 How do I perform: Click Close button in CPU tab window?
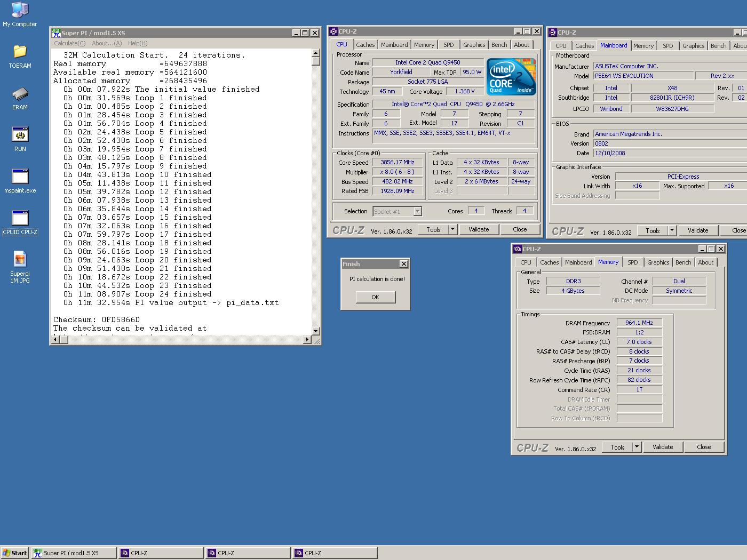point(520,229)
